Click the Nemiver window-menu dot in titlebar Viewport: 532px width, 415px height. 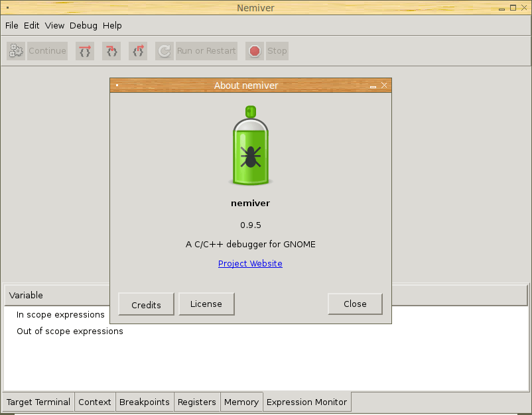point(7,7)
